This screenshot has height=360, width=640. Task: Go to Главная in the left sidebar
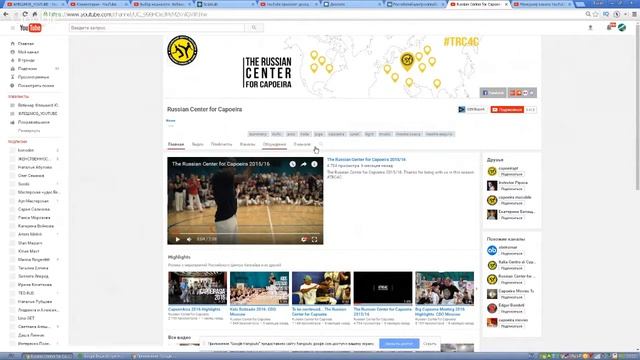26,44
